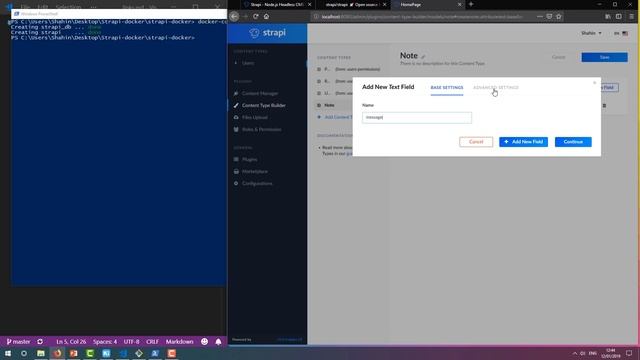This screenshot has width=640, height=360.
Task: Open Marketplace in the sidebar
Action: tap(255, 171)
